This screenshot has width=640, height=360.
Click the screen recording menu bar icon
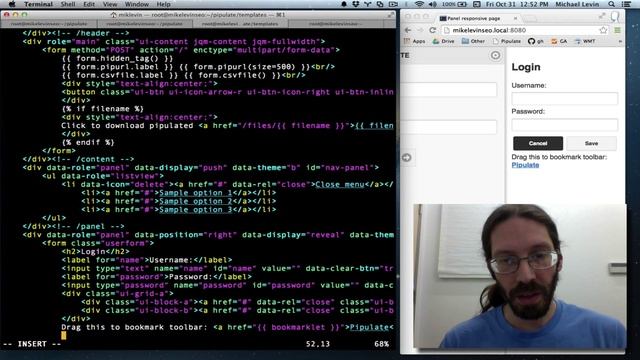tap(393, 4)
